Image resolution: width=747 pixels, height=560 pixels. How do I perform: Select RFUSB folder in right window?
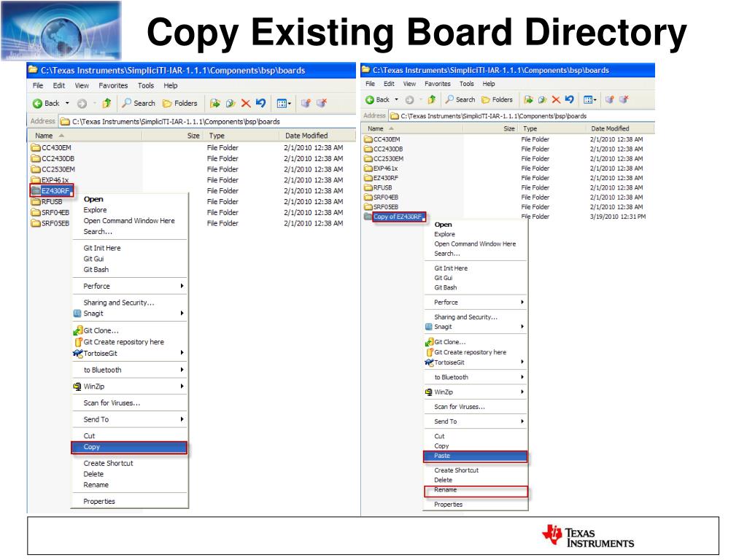[x=378, y=187]
